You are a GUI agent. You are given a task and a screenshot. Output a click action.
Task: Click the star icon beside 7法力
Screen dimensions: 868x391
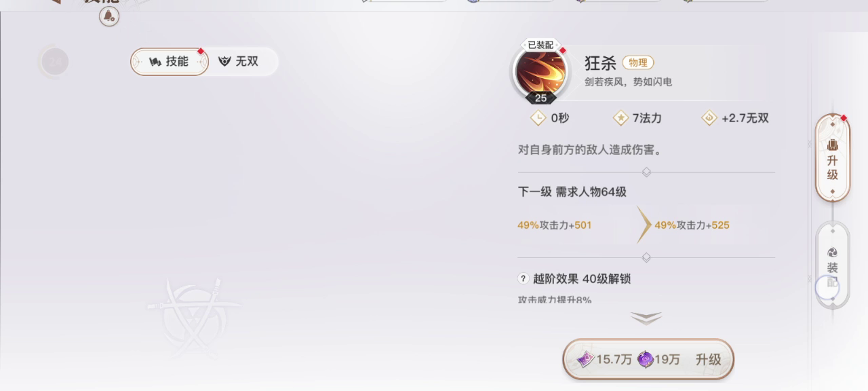(620, 118)
